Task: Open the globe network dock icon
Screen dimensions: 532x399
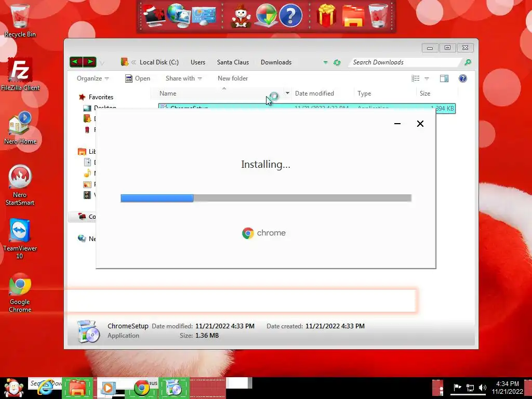Action: pos(179,15)
